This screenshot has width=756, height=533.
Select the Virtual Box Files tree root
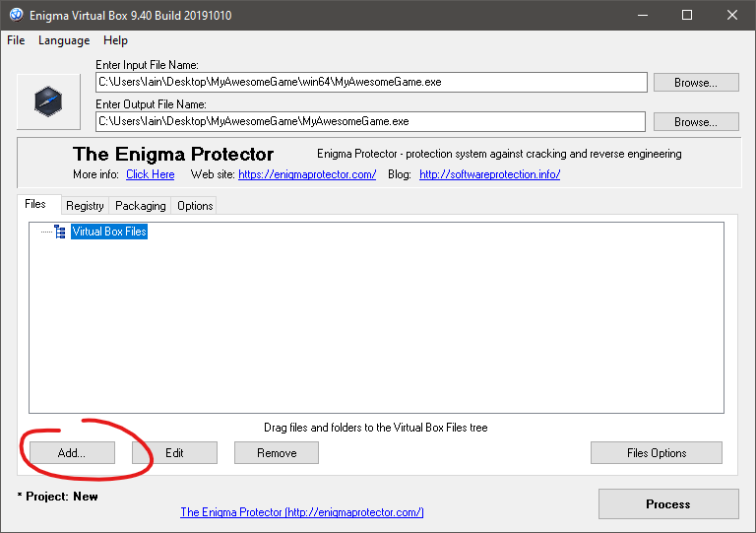[x=108, y=233]
